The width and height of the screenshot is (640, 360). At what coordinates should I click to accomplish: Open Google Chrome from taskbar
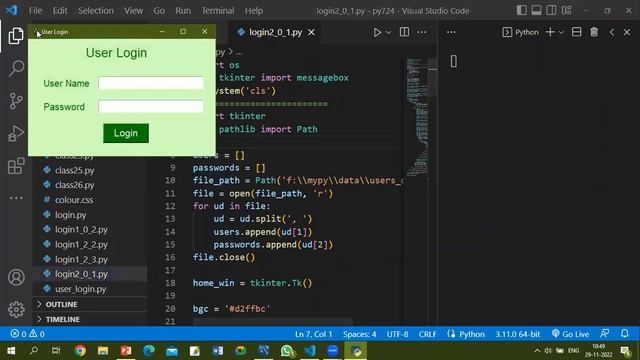point(80,351)
